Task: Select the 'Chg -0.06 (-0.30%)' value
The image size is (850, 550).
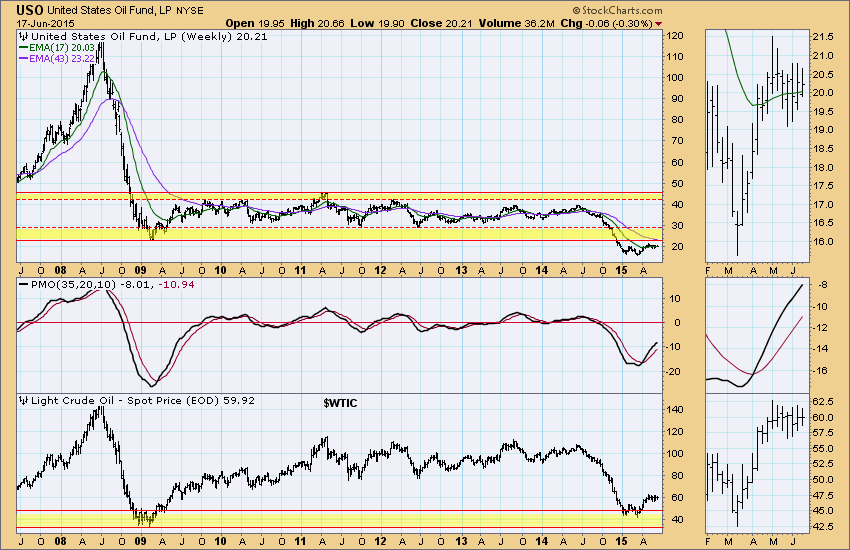Action: (606, 23)
